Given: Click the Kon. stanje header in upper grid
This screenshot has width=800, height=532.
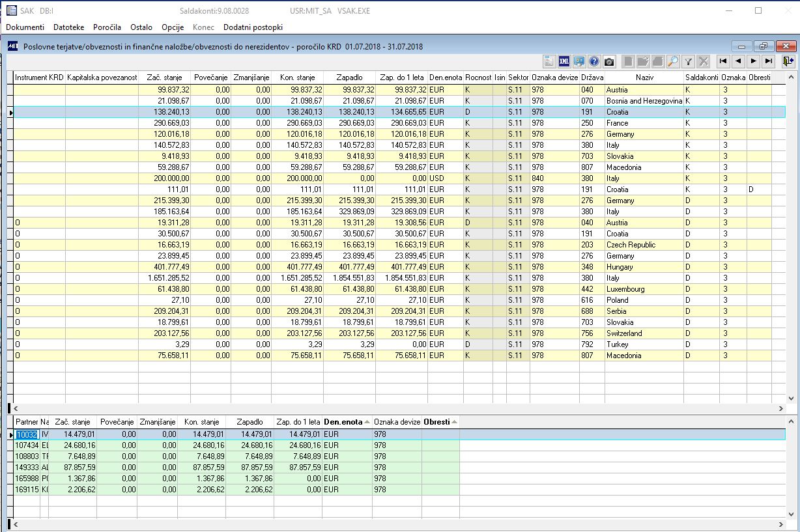Looking at the screenshot, I should pyautogui.click(x=297, y=77).
